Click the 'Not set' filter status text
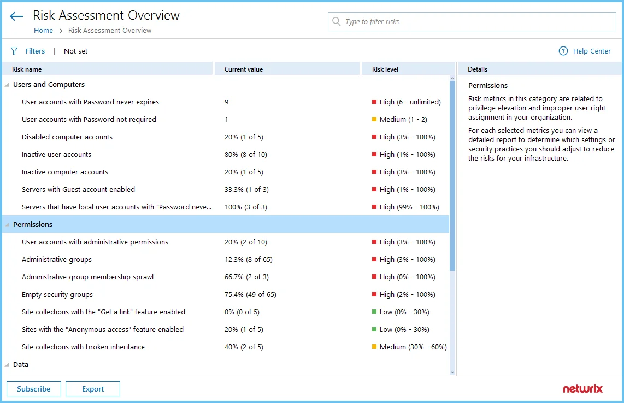This screenshot has width=624, height=403. (75, 51)
